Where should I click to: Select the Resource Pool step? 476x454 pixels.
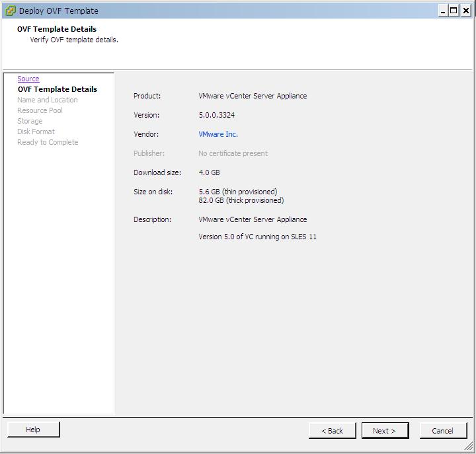[x=40, y=110]
